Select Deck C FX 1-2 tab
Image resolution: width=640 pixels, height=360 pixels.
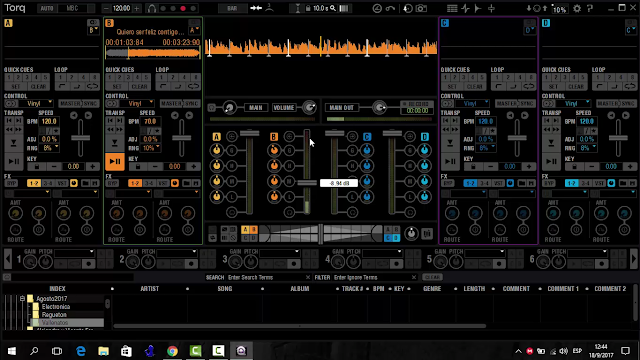[470, 183]
